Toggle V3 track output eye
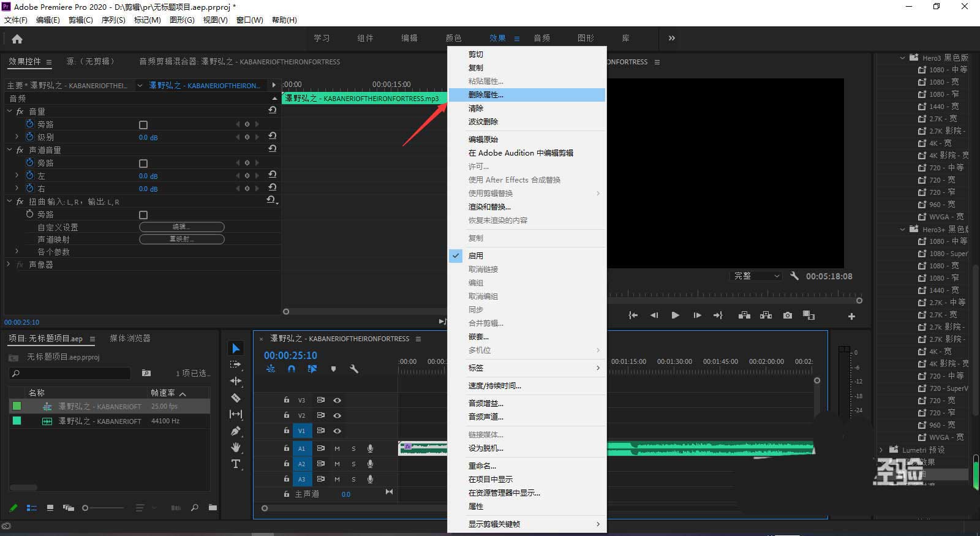This screenshot has height=536, width=980. (337, 400)
